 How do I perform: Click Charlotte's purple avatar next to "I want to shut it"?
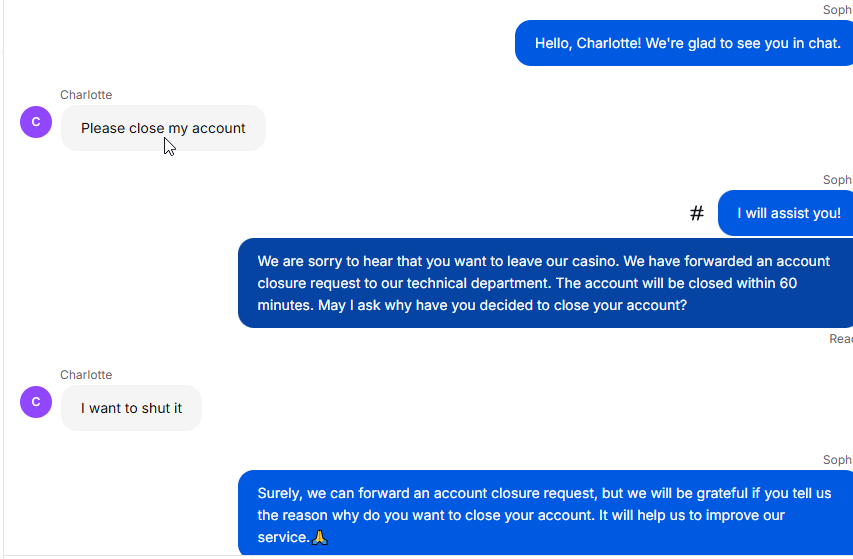point(36,402)
